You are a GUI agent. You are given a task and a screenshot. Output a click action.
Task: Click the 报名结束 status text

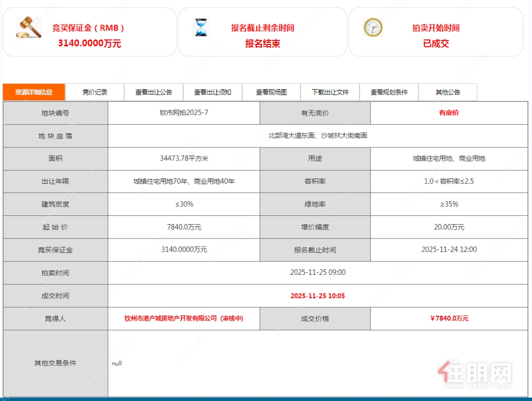263,43
